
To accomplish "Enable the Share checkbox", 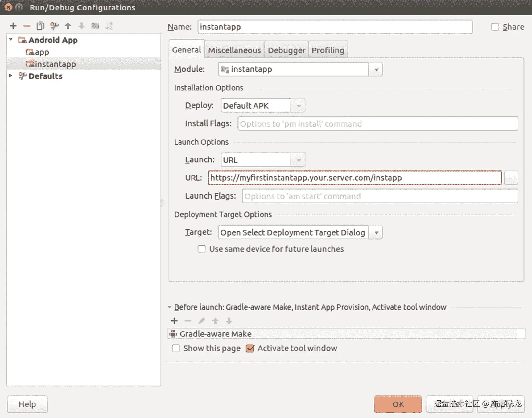I will [x=495, y=27].
